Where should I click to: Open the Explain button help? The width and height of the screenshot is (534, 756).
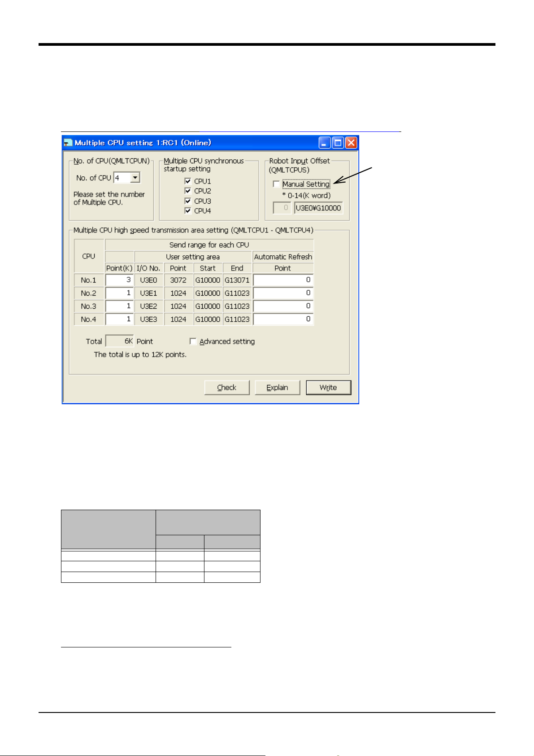[277, 388]
